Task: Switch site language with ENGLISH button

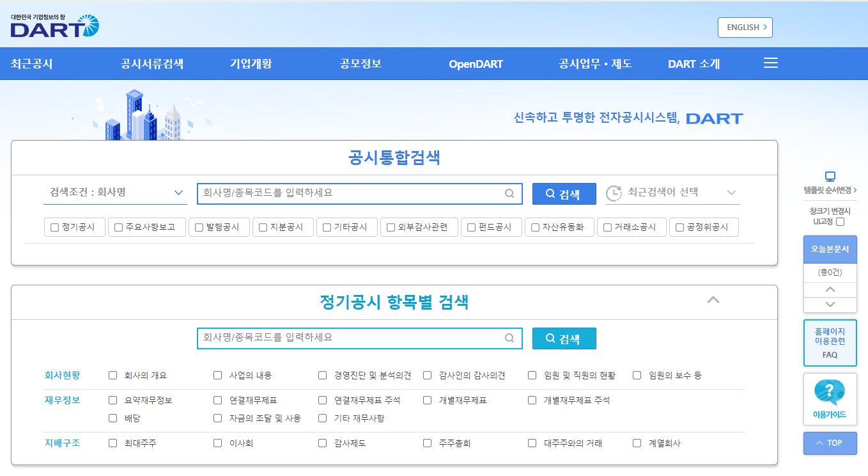Action: (745, 28)
